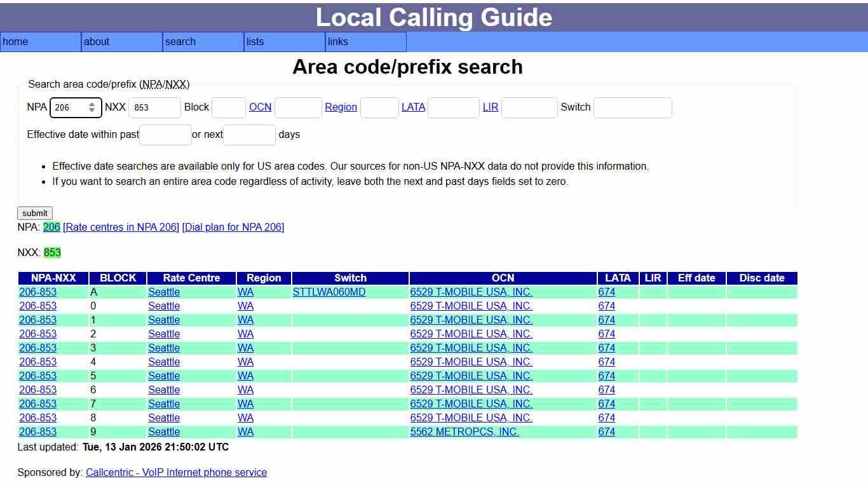Open the LIR label link
This screenshot has height=488, width=868.
(x=490, y=107)
